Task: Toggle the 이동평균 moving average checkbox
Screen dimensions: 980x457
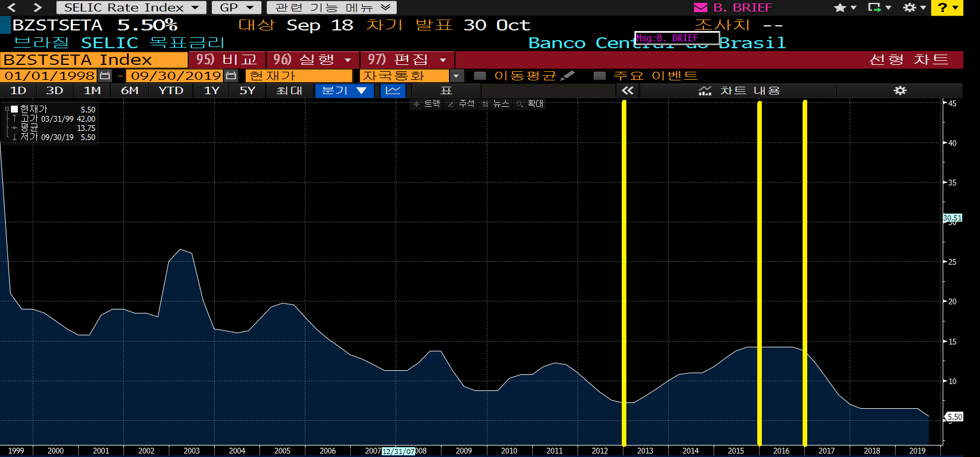Action: pyautogui.click(x=480, y=76)
